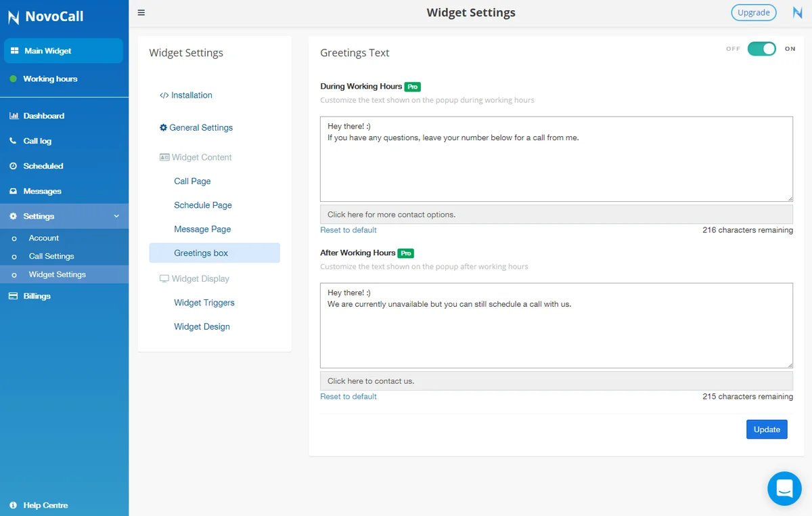Open Widget Triggers settings
Viewport: 812px width, 516px height.
pos(204,303)
